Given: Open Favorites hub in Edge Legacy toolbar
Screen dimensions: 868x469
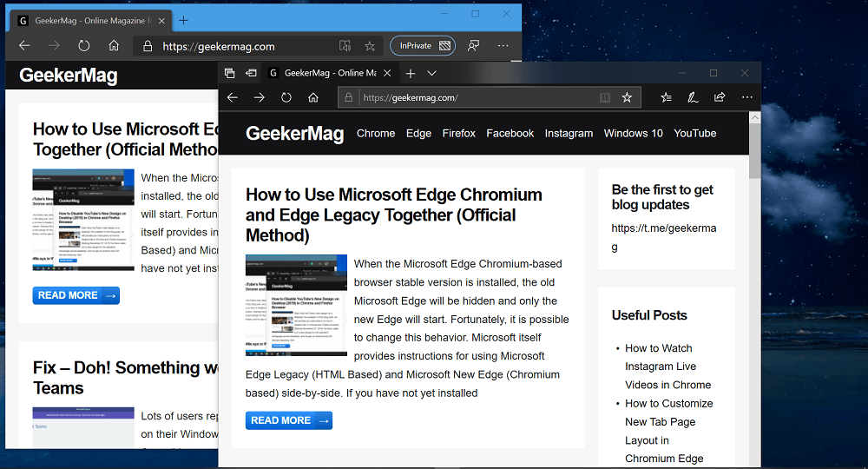Looking at the screenshot, I should click(666, 97).
